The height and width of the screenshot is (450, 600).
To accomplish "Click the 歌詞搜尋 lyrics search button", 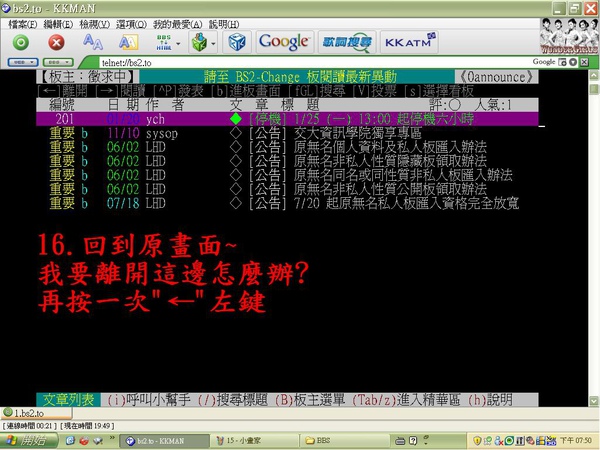I will pyautogui.click(x=347, y=42).
